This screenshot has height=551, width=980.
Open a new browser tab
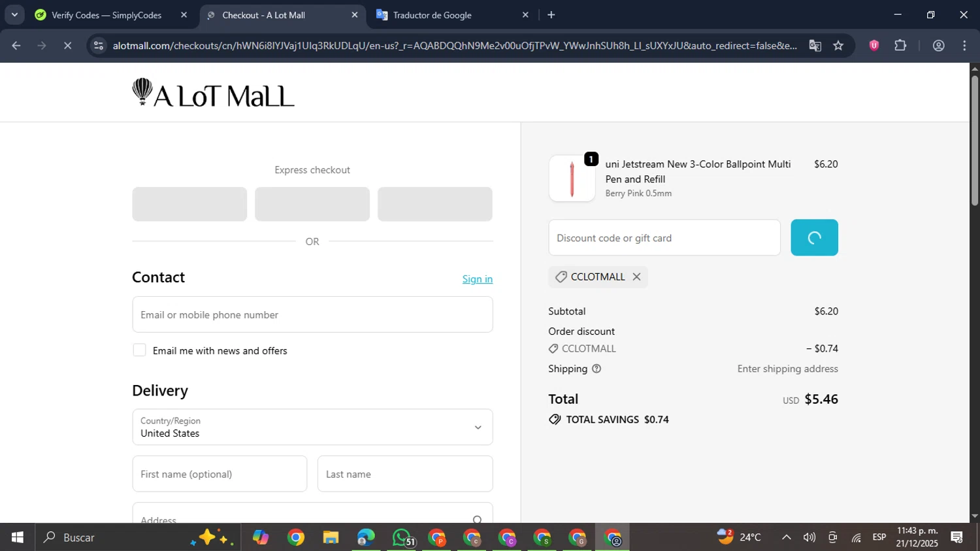coord(551,15)
